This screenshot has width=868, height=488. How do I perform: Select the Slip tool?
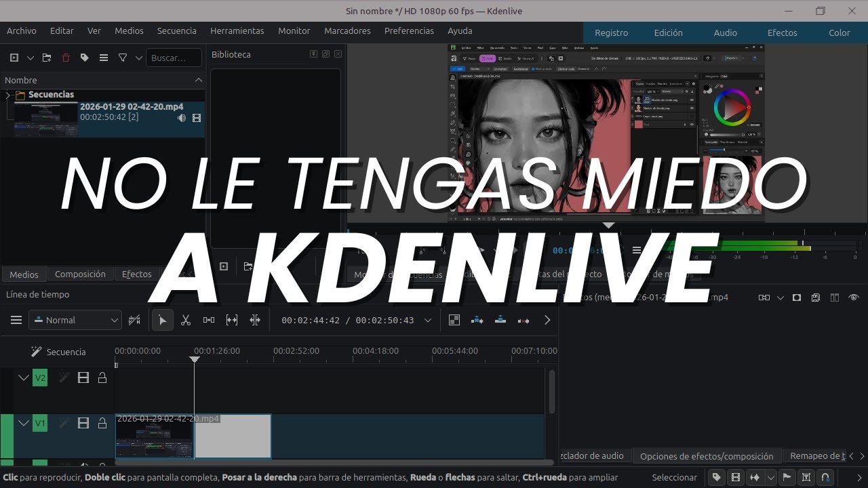[x=232, y=320]
